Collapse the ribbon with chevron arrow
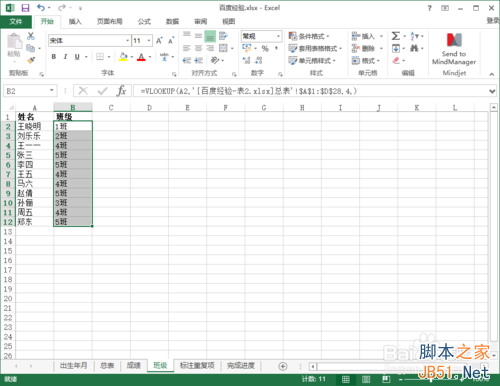 tap(492, 74)
